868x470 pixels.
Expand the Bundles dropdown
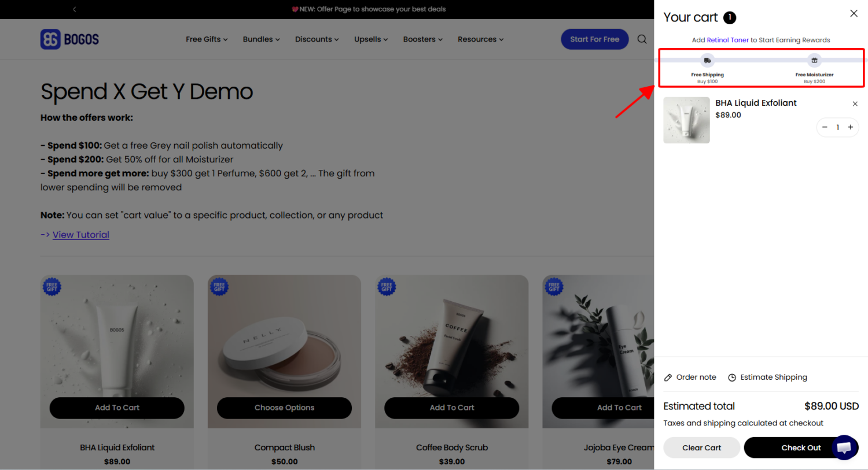coord(261,39)
